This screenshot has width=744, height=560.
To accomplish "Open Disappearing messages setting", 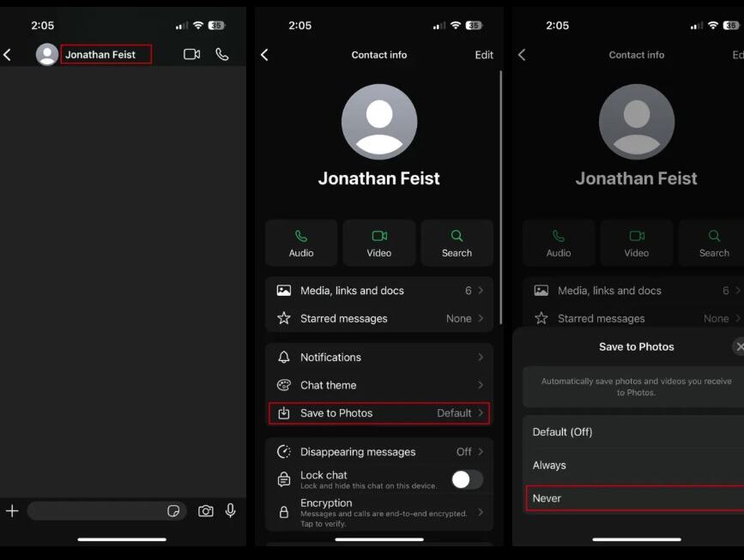I will [x=379, y=452].
